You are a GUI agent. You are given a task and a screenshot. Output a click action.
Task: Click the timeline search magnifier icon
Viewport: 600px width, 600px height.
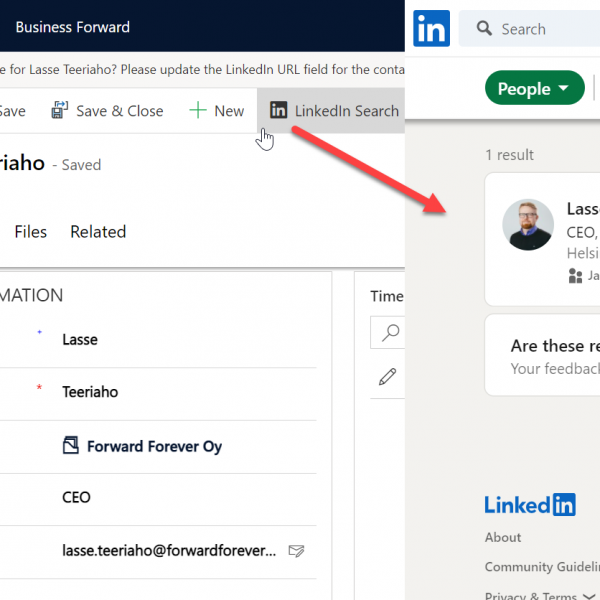click(390, 333)
